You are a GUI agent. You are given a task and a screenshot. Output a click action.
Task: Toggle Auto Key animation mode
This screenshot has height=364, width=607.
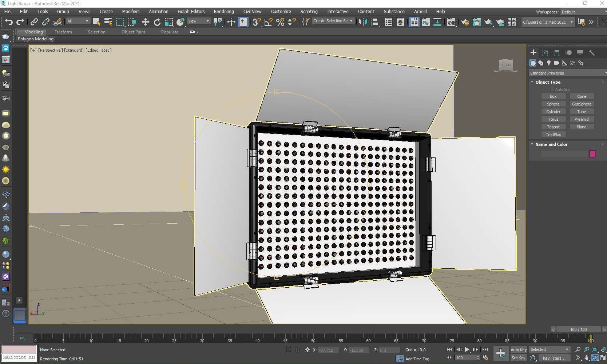[519, 350]
